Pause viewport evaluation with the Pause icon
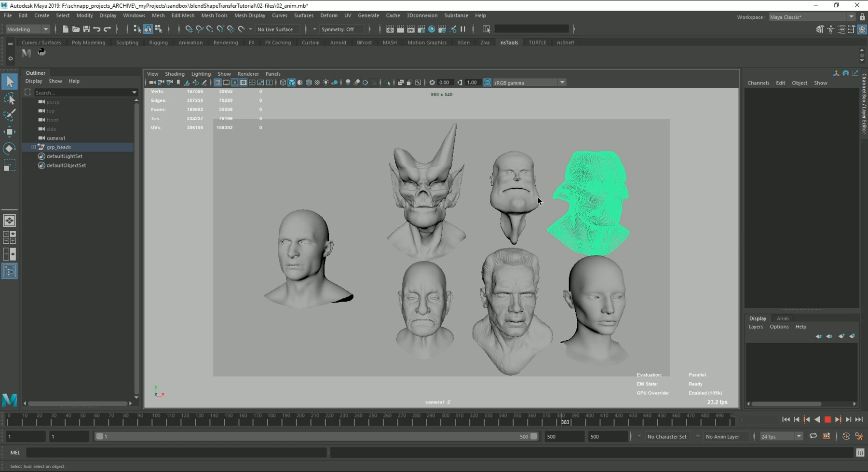 463,29
